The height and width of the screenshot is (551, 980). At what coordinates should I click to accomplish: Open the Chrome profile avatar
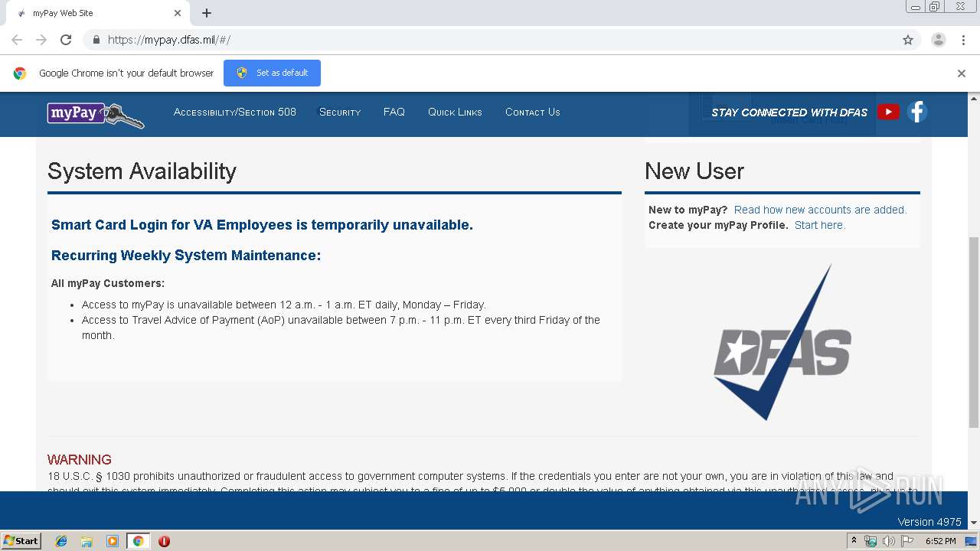coord(939,40)
